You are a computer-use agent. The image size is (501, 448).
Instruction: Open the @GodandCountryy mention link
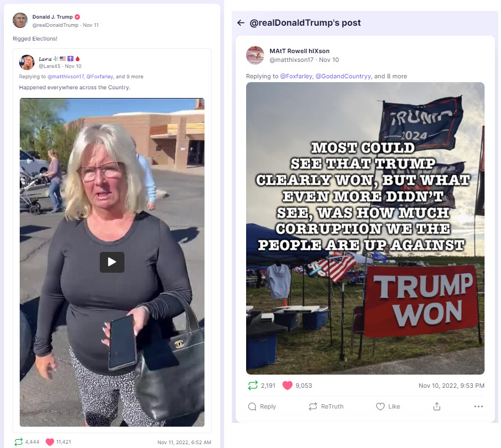(343, 76)
